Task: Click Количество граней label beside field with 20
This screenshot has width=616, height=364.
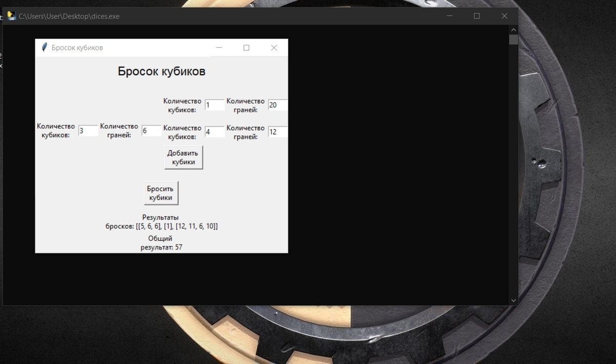Action: coord(245,105)
